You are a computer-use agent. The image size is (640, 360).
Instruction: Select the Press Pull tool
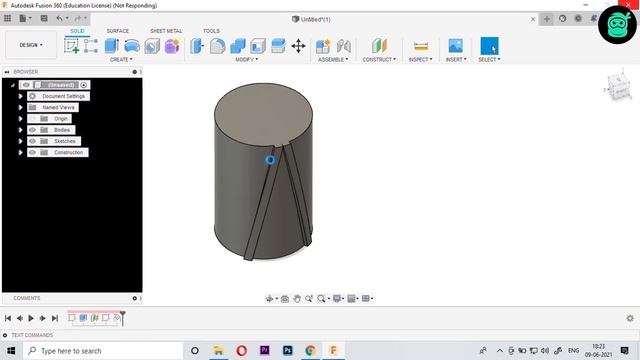tap(197, 46)
